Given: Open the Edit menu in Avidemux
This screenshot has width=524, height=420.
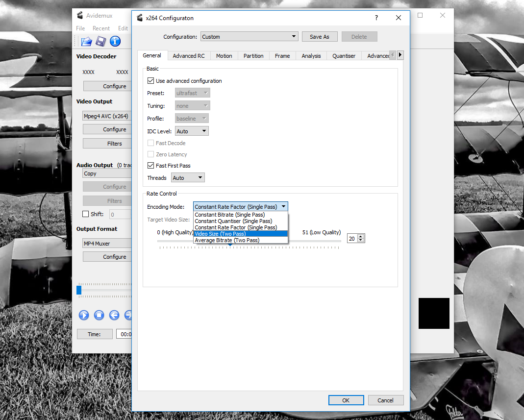Looking at the screenshot, I should [123, 28].
